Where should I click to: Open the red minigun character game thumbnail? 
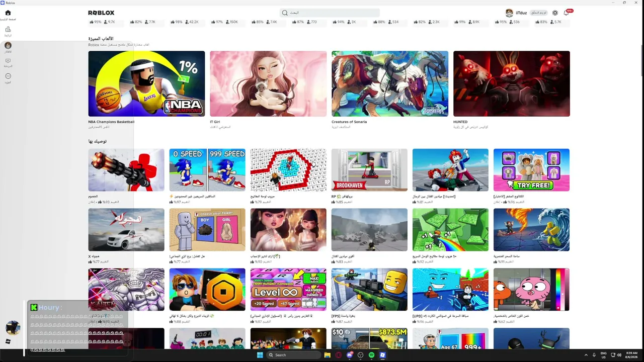(x=126, y=170)
